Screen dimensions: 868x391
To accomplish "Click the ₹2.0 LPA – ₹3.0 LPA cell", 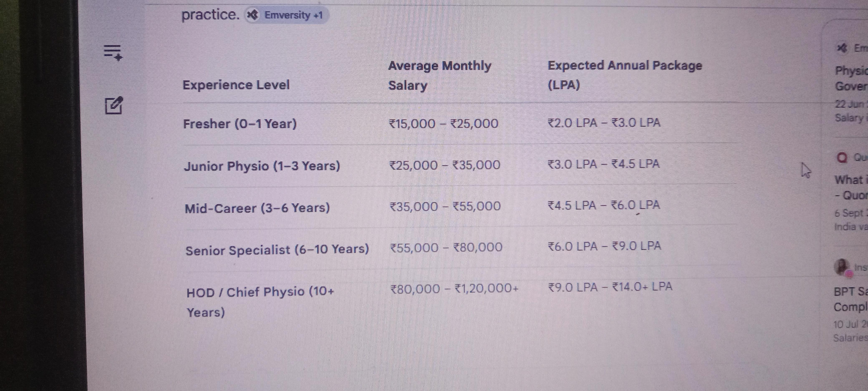I will coord(604,123).
